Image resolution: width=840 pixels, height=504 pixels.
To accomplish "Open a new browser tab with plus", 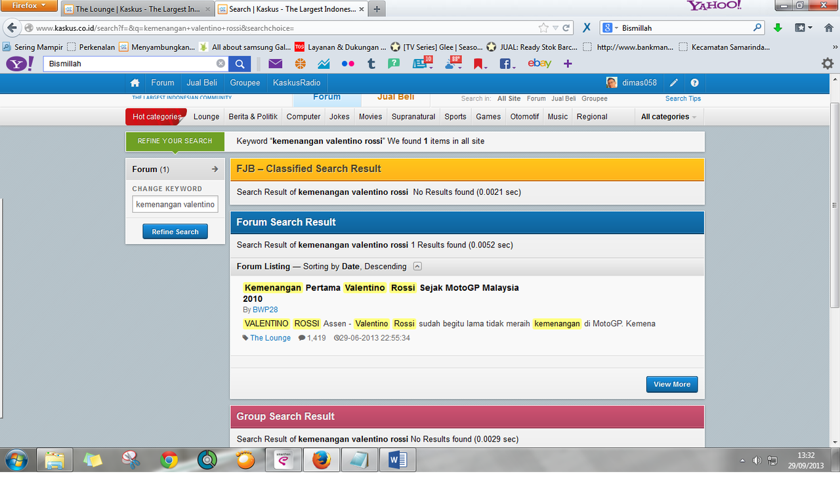I will tap(378, 9).
